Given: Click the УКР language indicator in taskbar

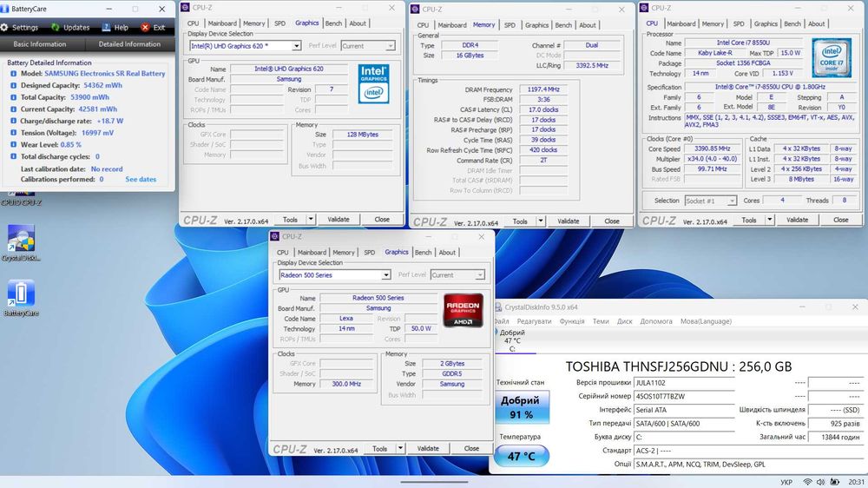Looking at the screenshot, I should point(786,483).
